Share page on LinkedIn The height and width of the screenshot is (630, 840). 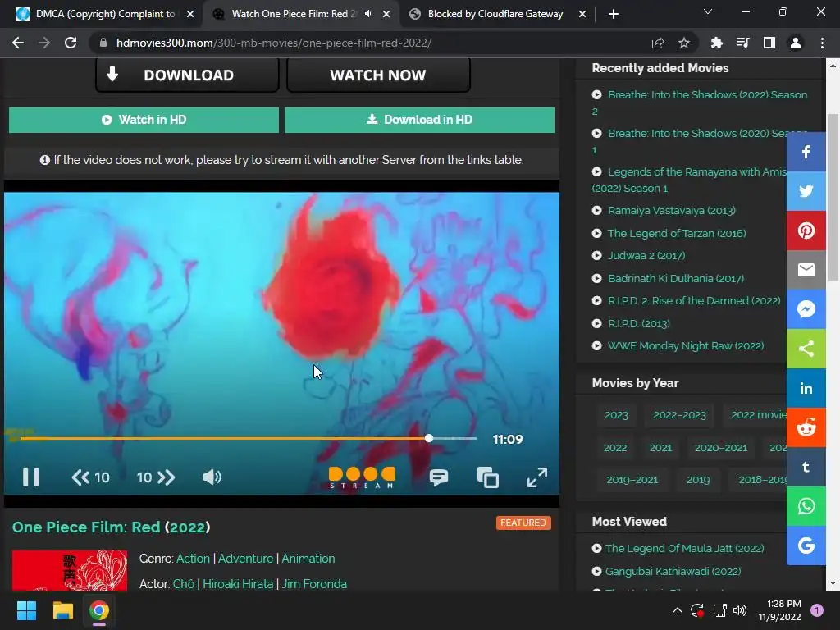(806, 388)
